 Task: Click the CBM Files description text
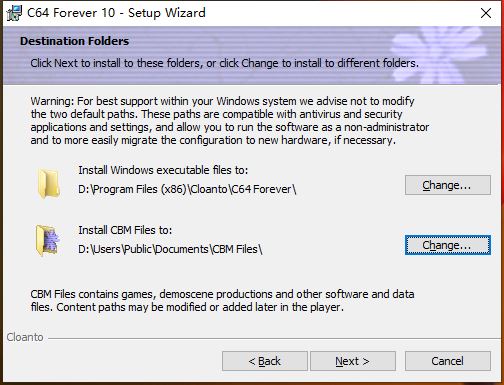coord(222,300)
